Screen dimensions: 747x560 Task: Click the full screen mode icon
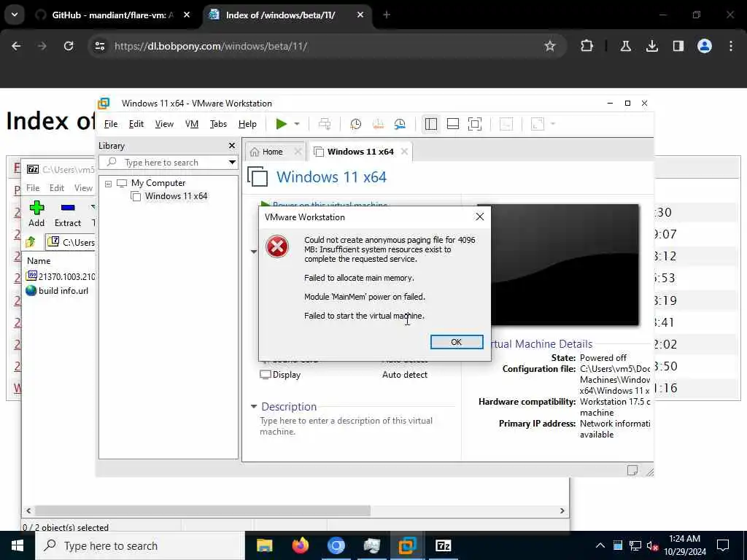click(475, 124)
